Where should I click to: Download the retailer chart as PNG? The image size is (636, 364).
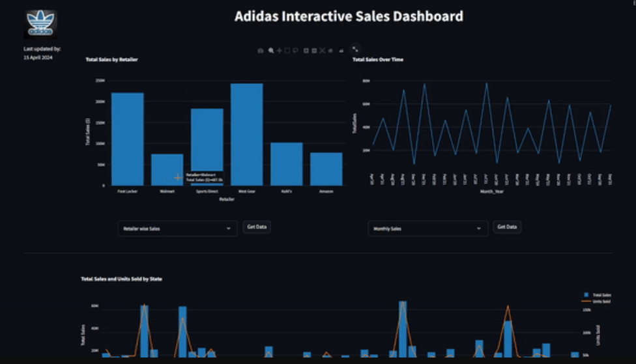(x=261, y=51)
